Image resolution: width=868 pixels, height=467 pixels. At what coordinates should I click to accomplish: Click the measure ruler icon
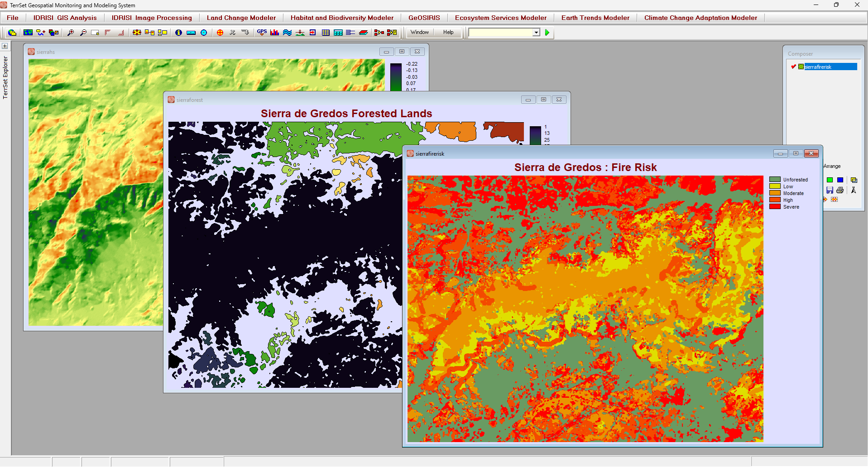(x=191, y=33)
